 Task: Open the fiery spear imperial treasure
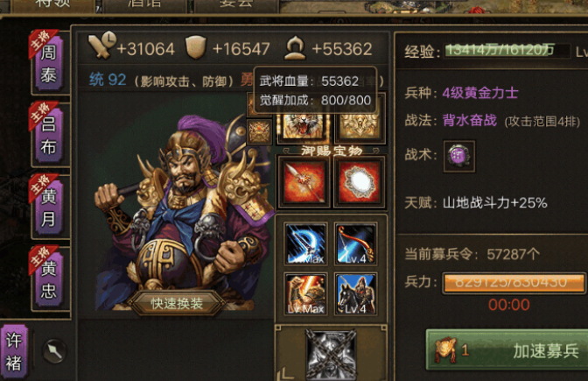click(304, 182)
